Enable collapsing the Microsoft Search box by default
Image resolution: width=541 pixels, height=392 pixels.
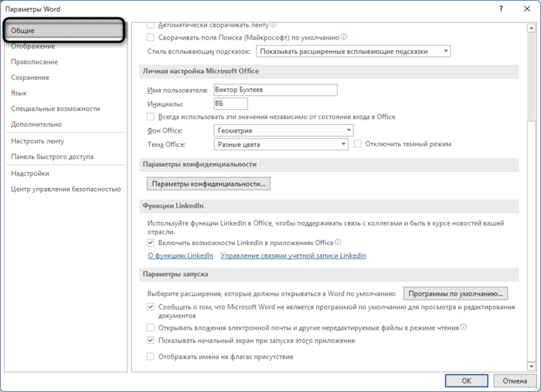(150, 37)
